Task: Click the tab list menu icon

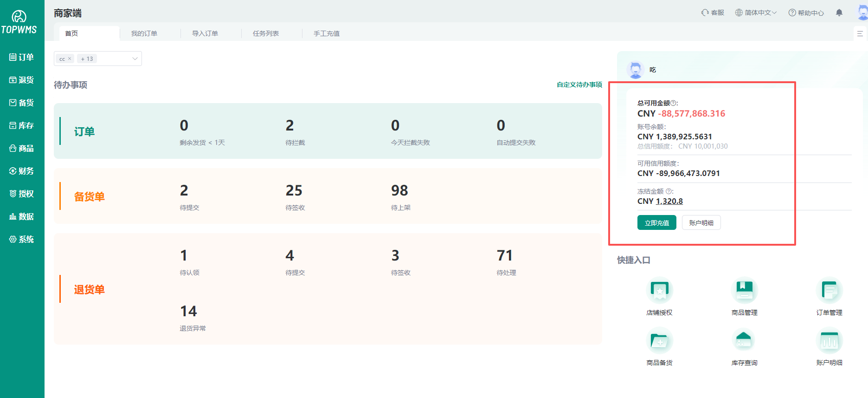Action: coord(860,33)
